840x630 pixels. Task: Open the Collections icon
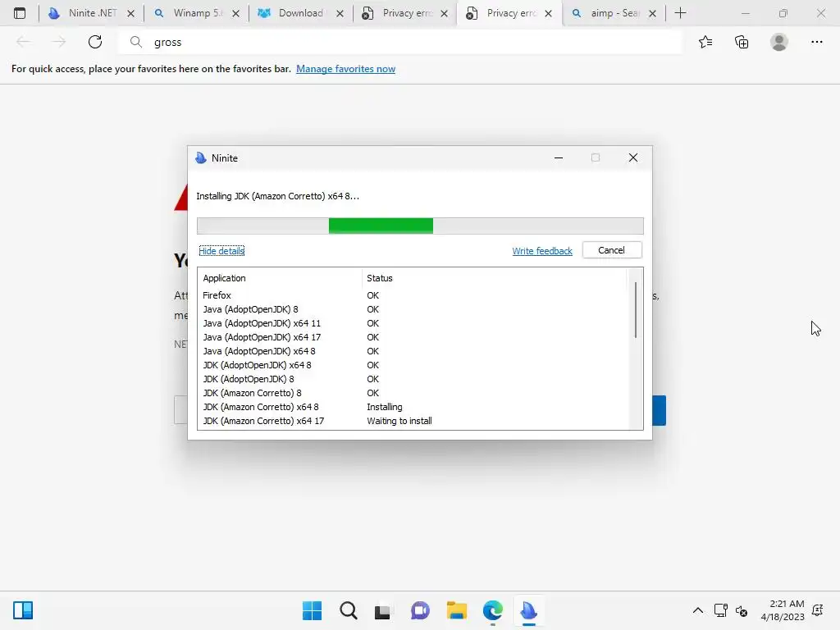pos(742,42)
